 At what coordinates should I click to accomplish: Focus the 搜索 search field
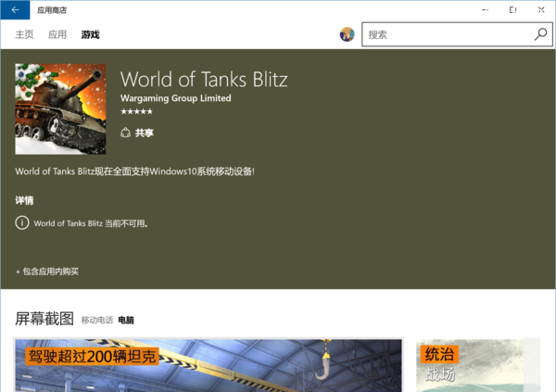[457, 34]
